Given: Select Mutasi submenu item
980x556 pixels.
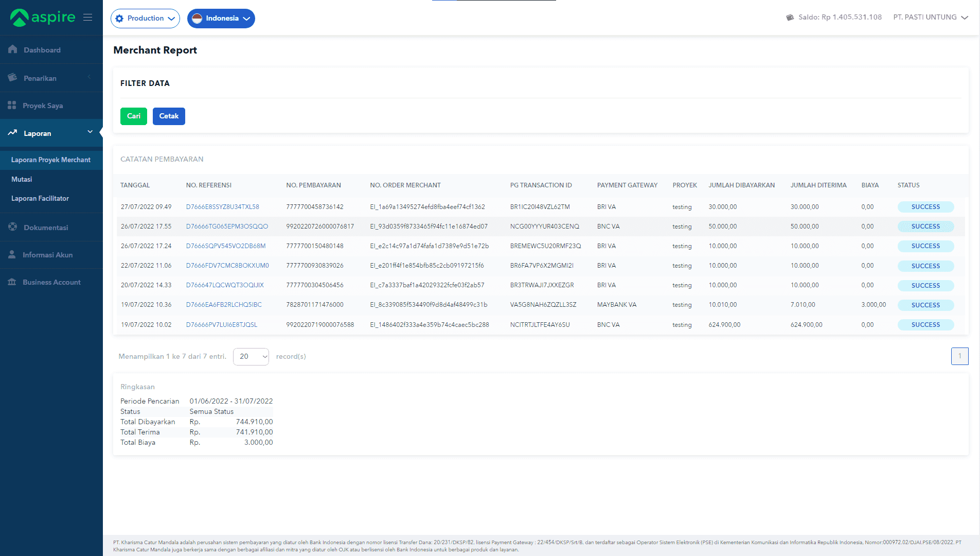Looking at the screenshot, I should click(22, 179).
